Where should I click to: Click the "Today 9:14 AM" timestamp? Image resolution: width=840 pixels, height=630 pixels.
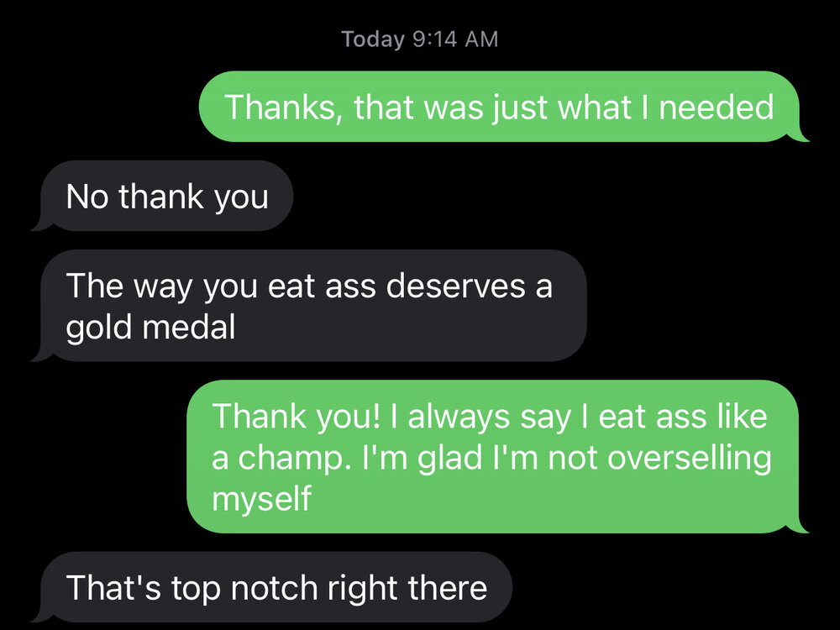[420, 39]
